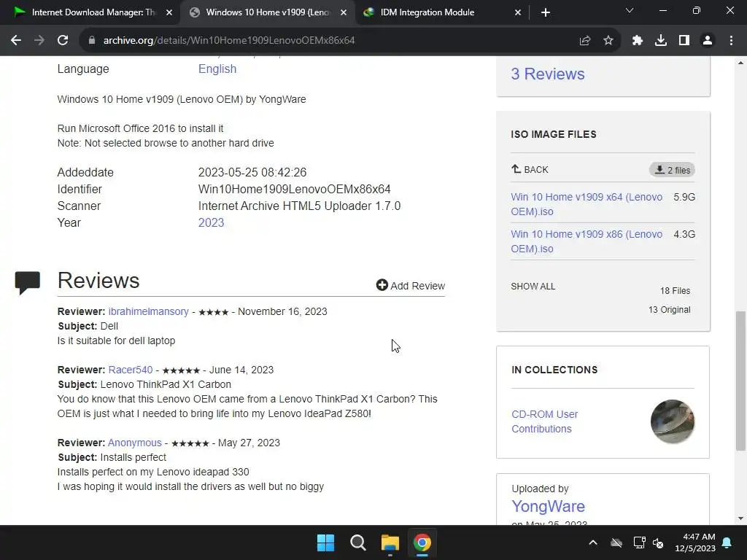
Task: Open the 13 Original link
Action: [x=670, y=310]
